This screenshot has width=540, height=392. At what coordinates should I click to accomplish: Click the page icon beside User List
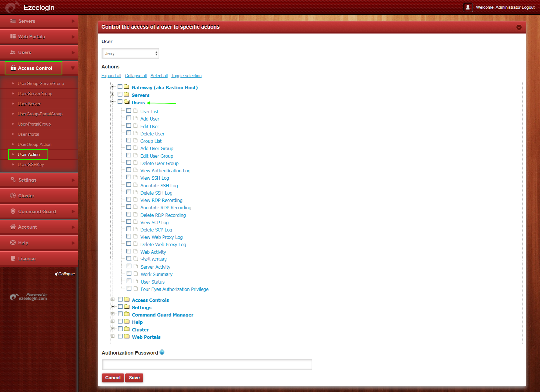135,111
